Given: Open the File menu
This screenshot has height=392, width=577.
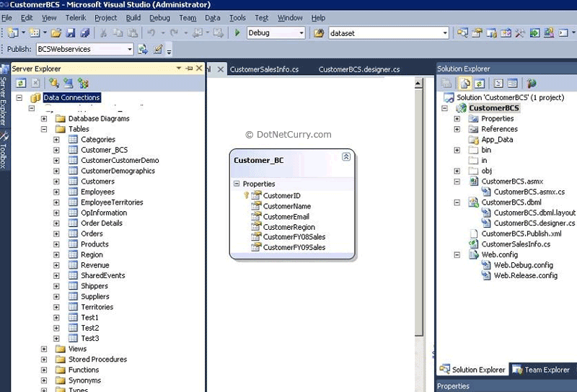Looking at the screenshot, I should [x=6, y=17].
